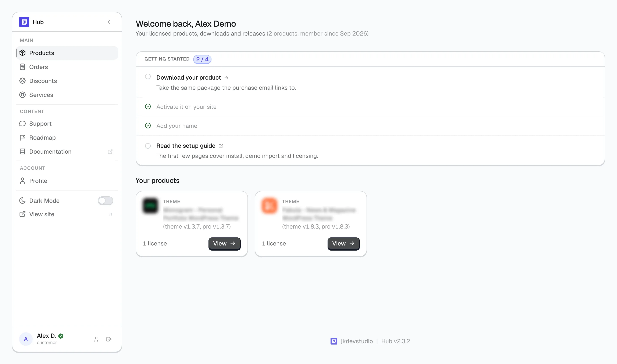View the theme v1.3.7 product
Viewport: 617px width, 364px height.
click(224, 244)
